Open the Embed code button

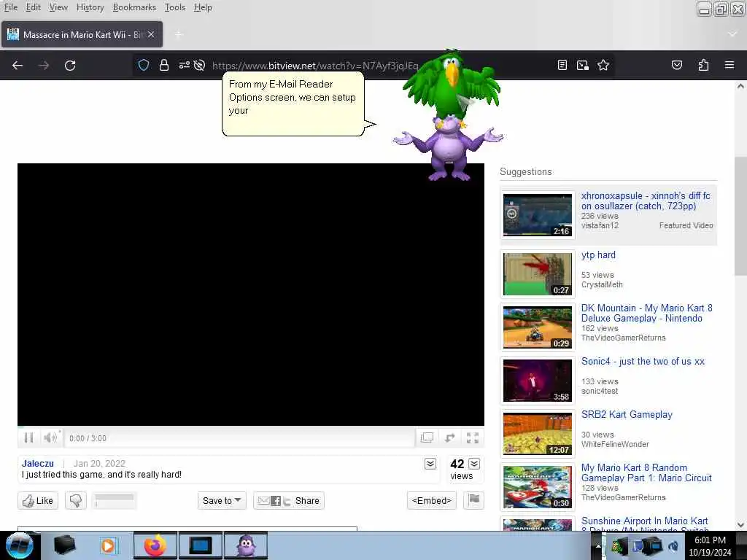[432, 500]
